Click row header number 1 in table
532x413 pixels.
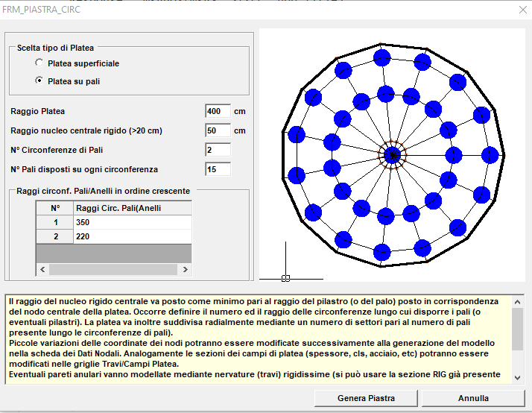pyautogui.click(x=55, y=222)
